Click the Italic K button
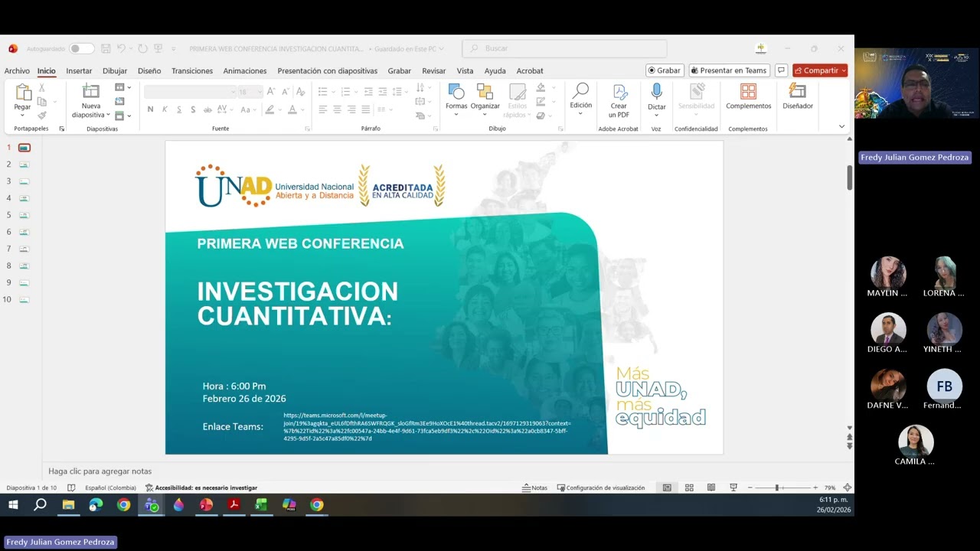The image size is (980, 551). pyautogui.click(x=165, y=109)
